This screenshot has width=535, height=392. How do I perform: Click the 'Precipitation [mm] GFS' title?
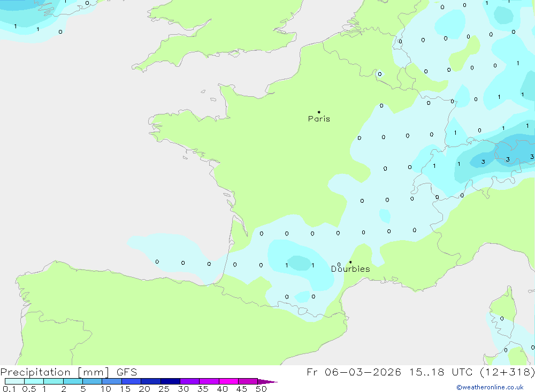pyautogui.click(x=68, y=372)
